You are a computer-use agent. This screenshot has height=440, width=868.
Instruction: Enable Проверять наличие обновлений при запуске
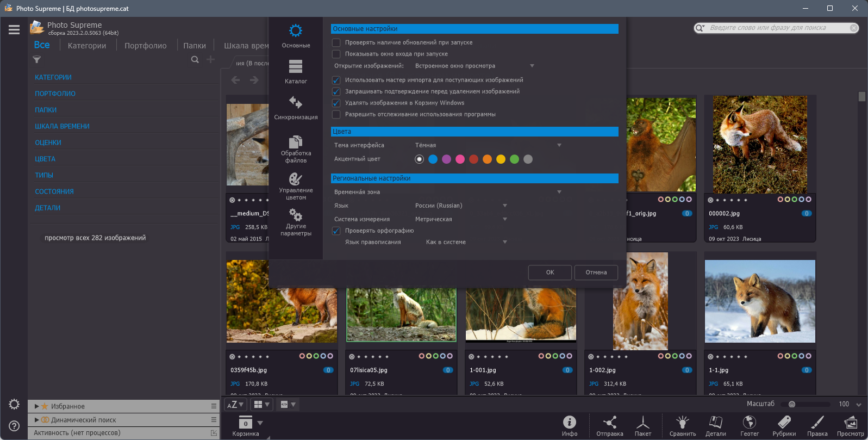336,42
